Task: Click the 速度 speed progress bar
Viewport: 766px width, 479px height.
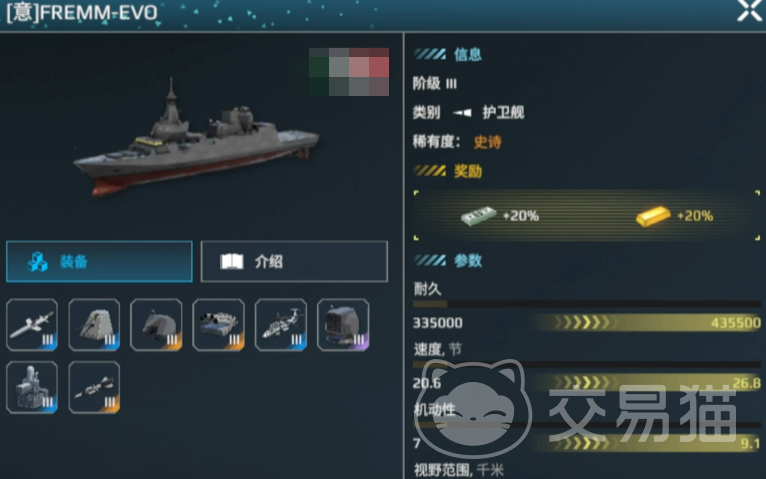Action: coord(586,364)
